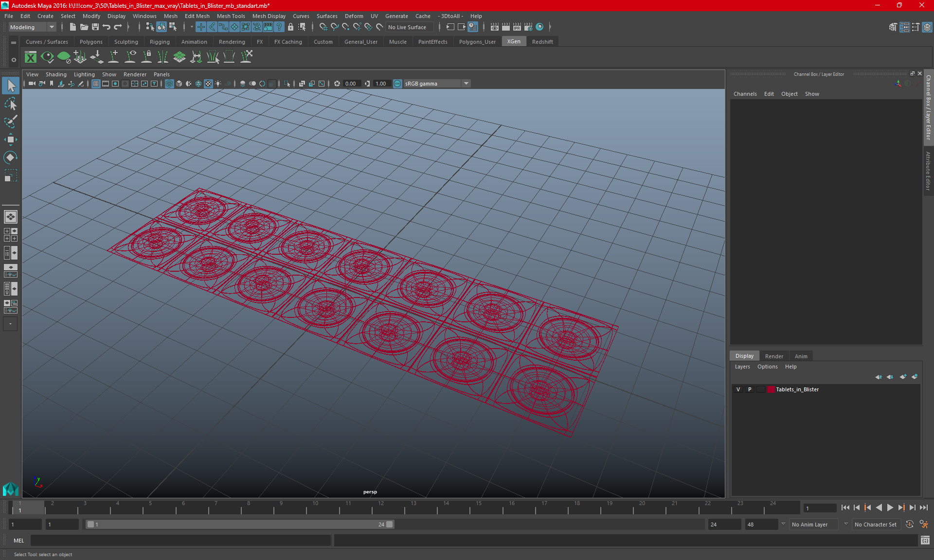Click the play forwards button
Viewport: 934px width, 560px height.
(x=890, y=507)
